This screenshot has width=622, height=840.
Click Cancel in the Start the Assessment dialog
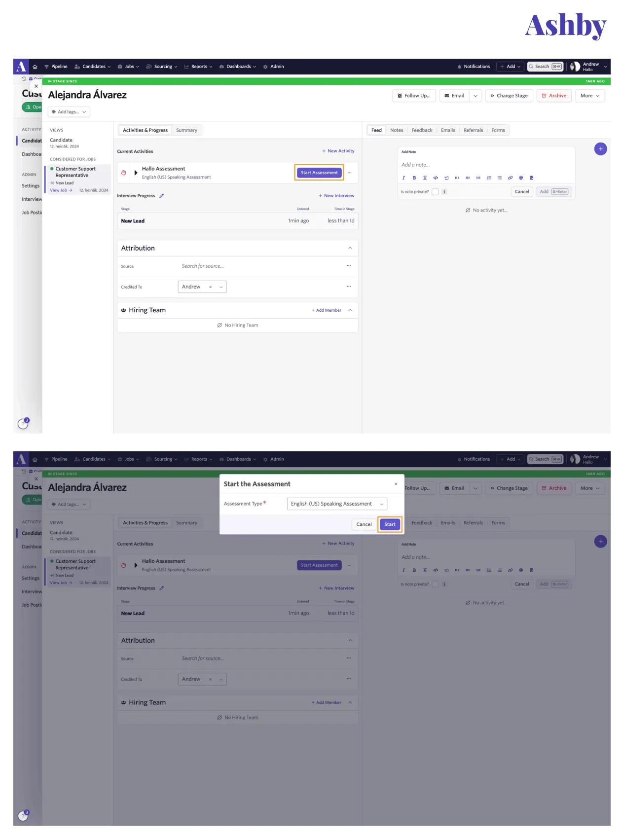tap(364, 524)
